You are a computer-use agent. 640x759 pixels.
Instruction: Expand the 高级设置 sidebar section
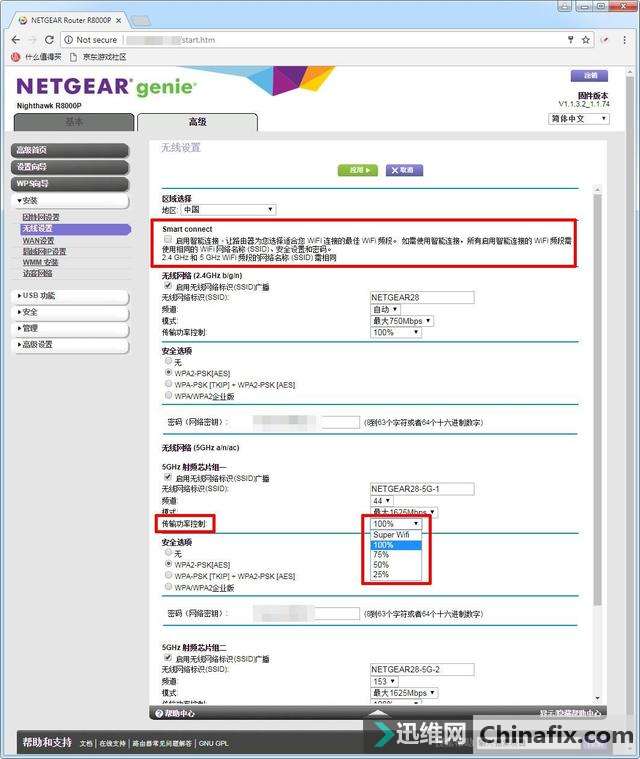point(70,345)
